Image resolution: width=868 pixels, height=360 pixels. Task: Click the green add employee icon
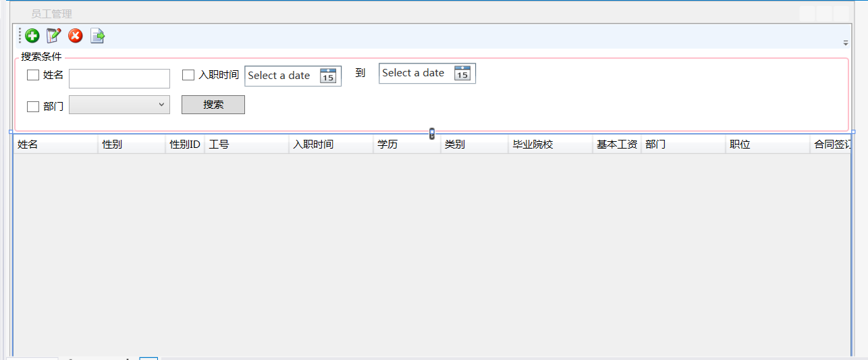(32, 36)
